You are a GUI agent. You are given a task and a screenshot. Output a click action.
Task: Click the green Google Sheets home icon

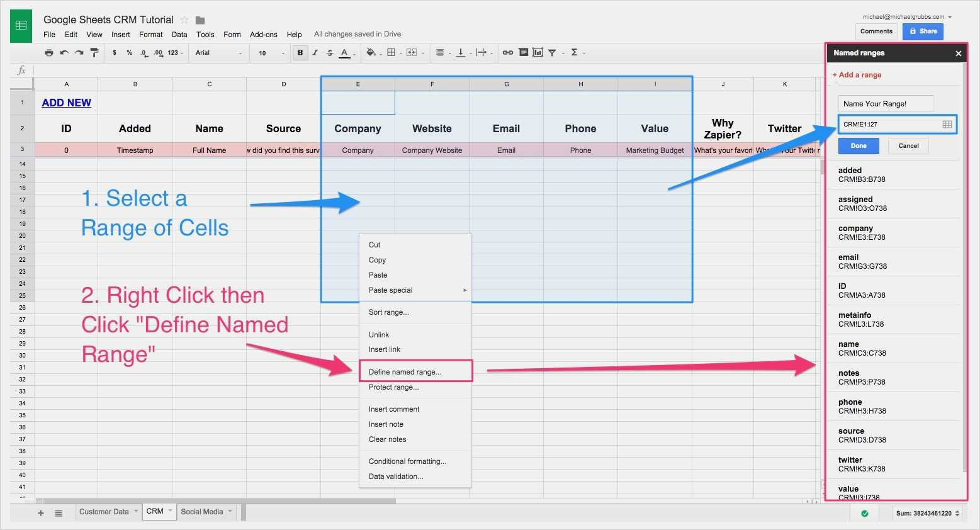pos(21,26)
